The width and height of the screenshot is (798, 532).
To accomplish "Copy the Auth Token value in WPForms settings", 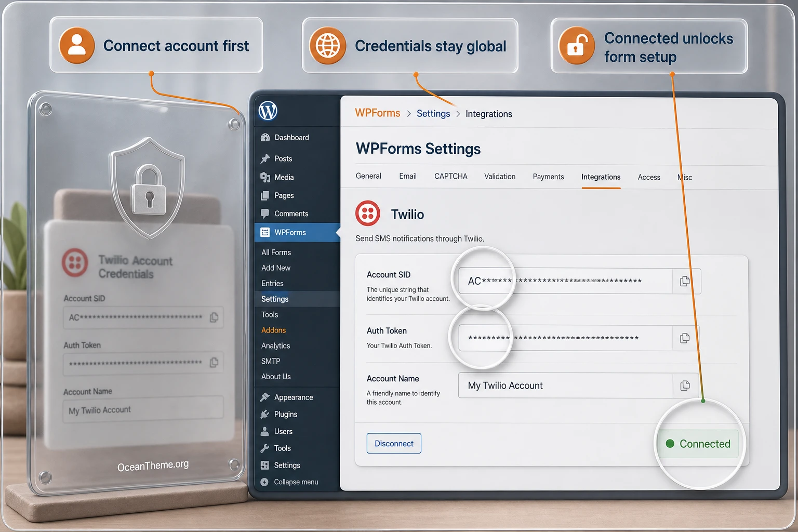I will [685, 338].
